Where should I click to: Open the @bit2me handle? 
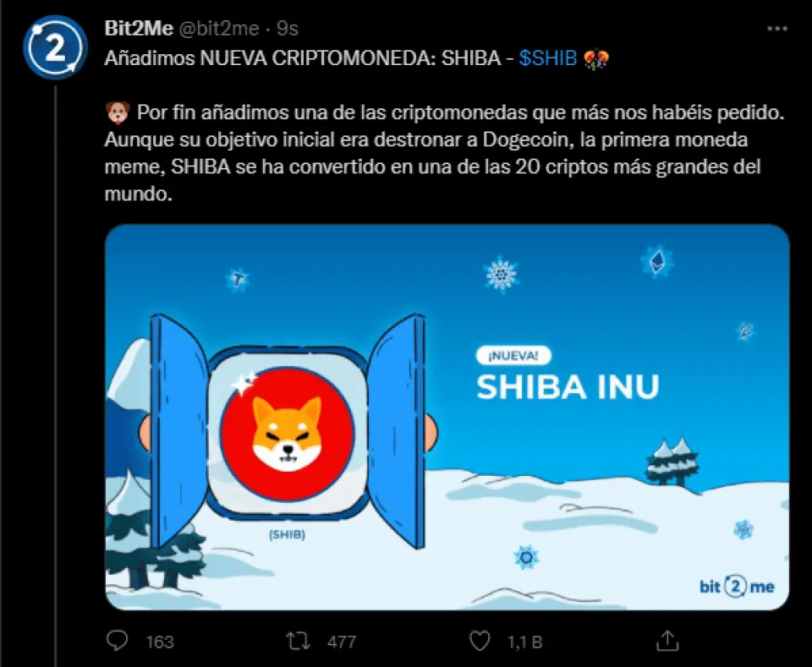(219, 29)
